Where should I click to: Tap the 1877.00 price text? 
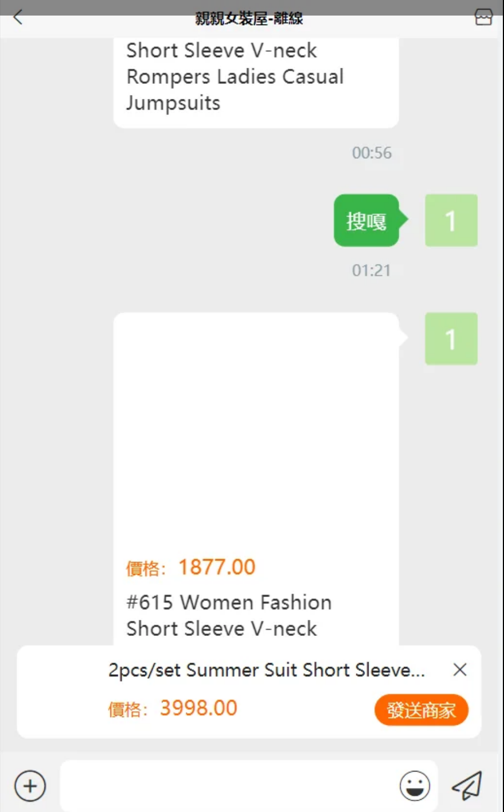pos(216,567)
